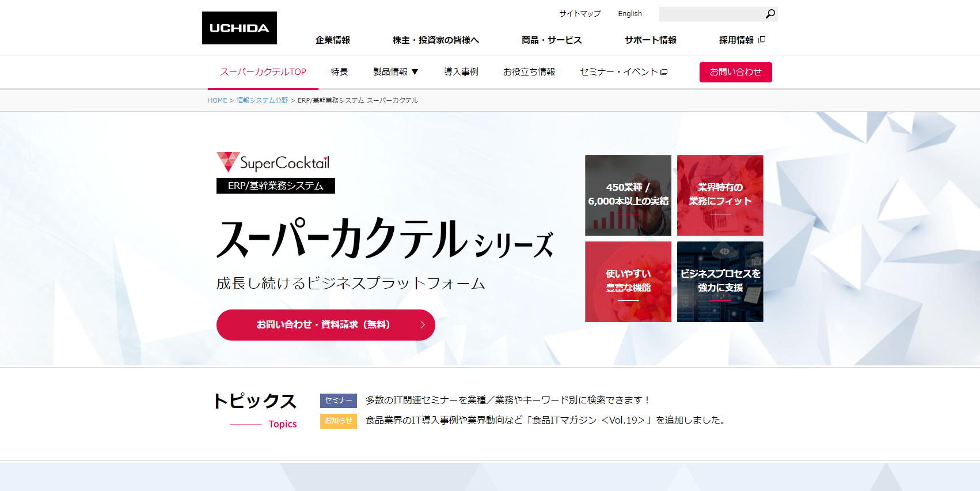This screenshot has width=980, height=491.
Task: Select スーパーカクテルTOP tab
Action: pos(263,72)
